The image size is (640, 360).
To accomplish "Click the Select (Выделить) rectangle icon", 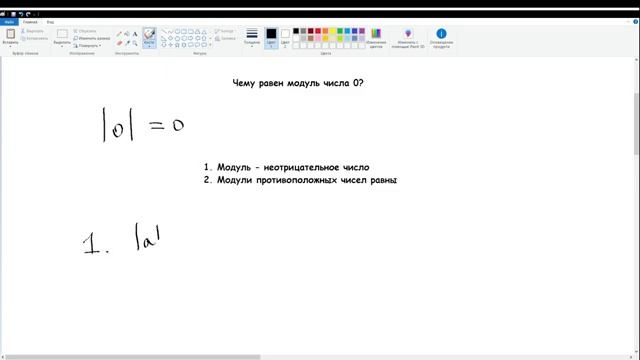I will [62, 34].
